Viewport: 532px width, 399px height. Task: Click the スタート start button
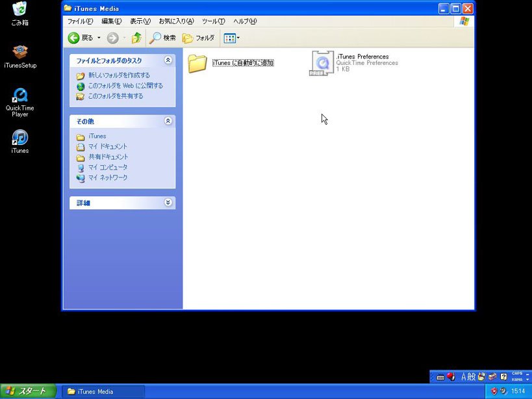(28, 391)
